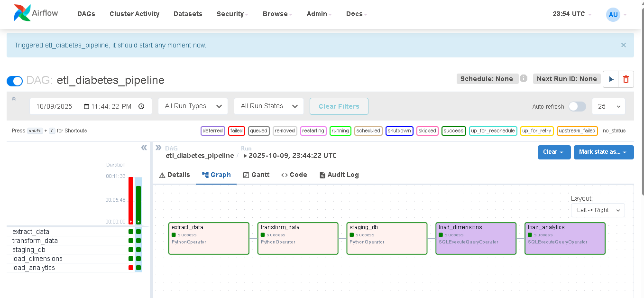Click the info icon beside Schedule: None
This screenshot has height=298, width=644.
click(524, 79)
